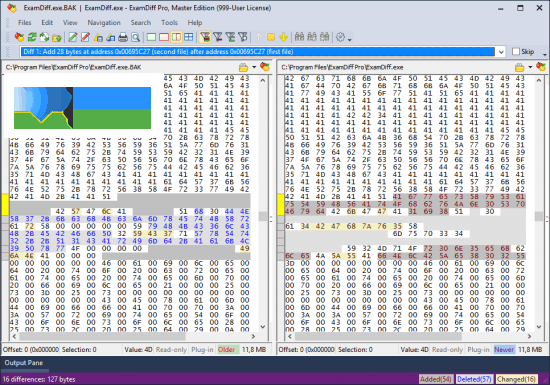Click the first binoculars Find icon
The height and width of the screenshot is (385, 550).
[x=299, y=37]
